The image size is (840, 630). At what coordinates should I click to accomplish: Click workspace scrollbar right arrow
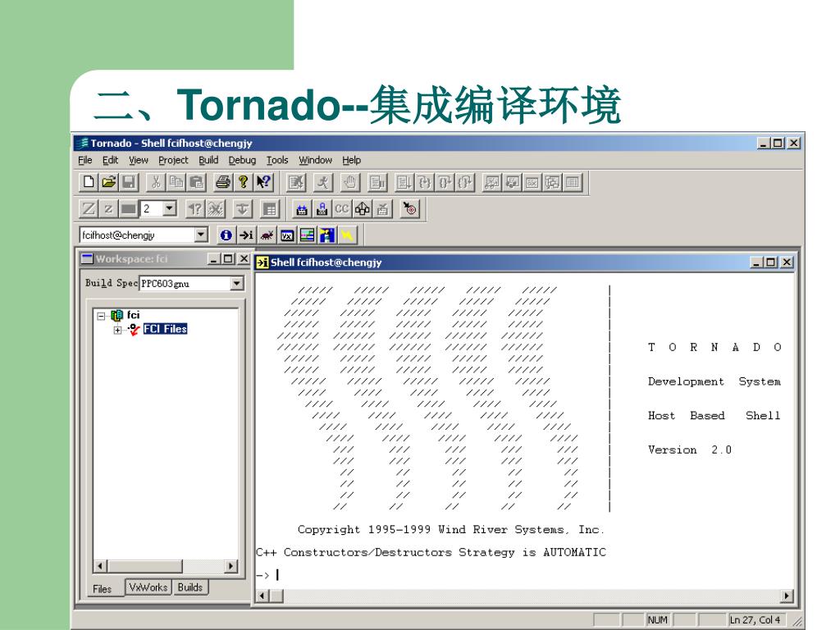[x=231, y=566]
